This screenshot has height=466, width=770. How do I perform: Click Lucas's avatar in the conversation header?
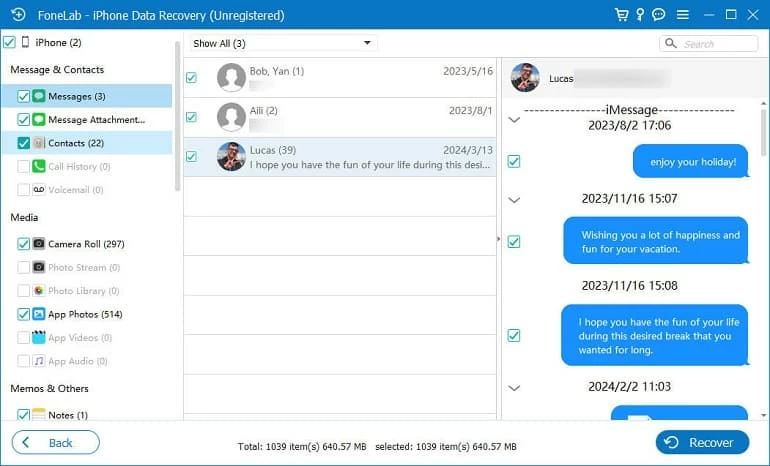(525, 77)
